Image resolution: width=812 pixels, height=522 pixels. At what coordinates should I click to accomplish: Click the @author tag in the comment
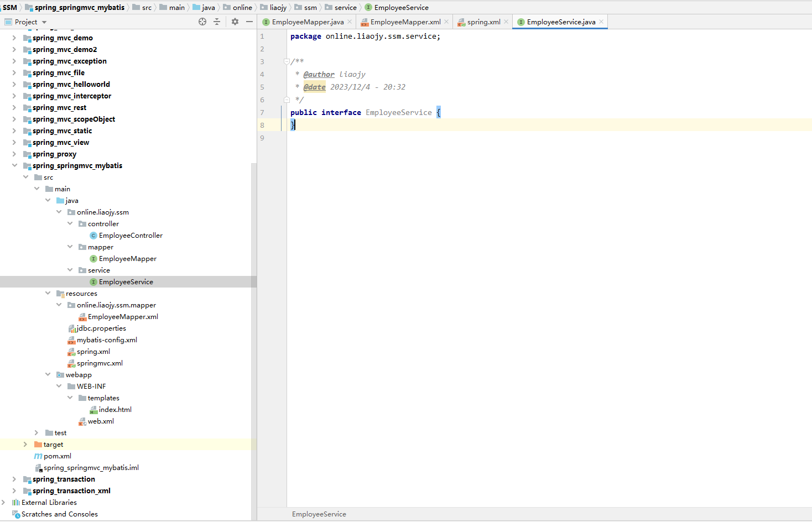(x=319, y=74)
